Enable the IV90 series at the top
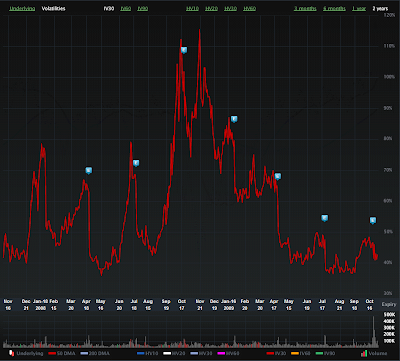The image size is (400, 361). 143,9
